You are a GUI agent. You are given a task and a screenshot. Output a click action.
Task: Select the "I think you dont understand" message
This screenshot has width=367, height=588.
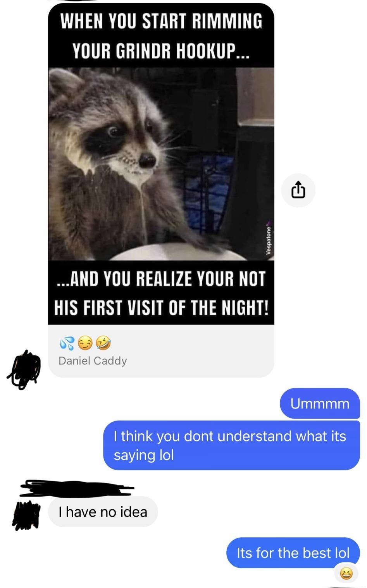tap(231, 445)
